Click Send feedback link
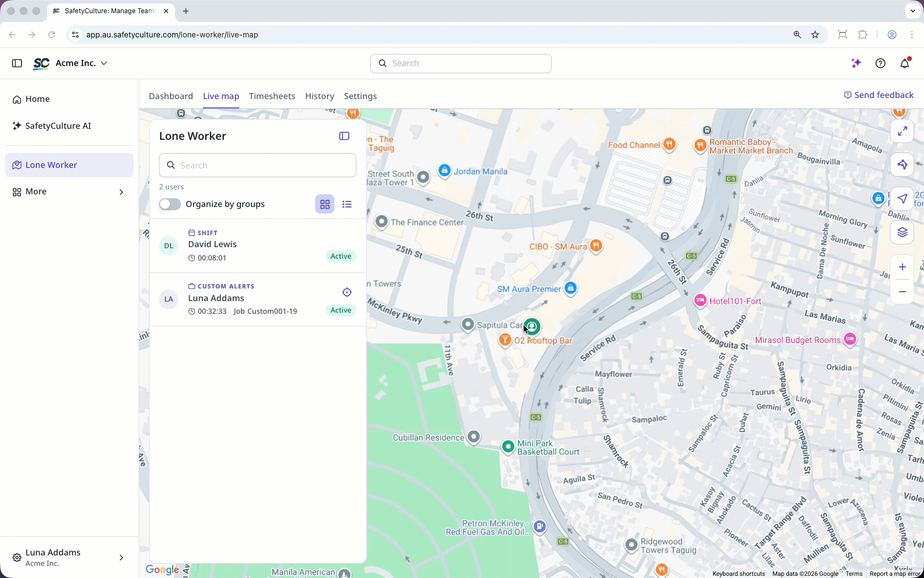 (878, 95)
